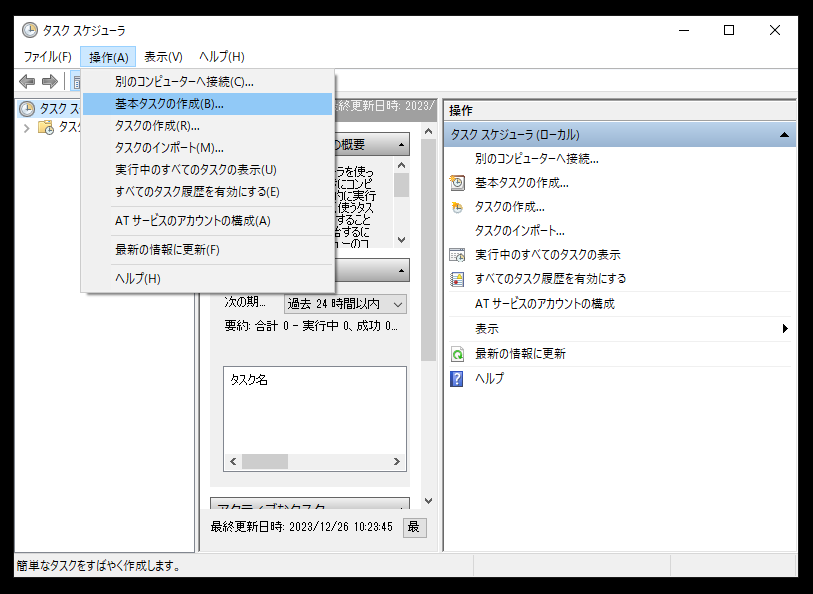This screenshot has width=813, height=594.
Task: Select 最新の情報に更新(F) menu entry
Action: coord(167,249)
